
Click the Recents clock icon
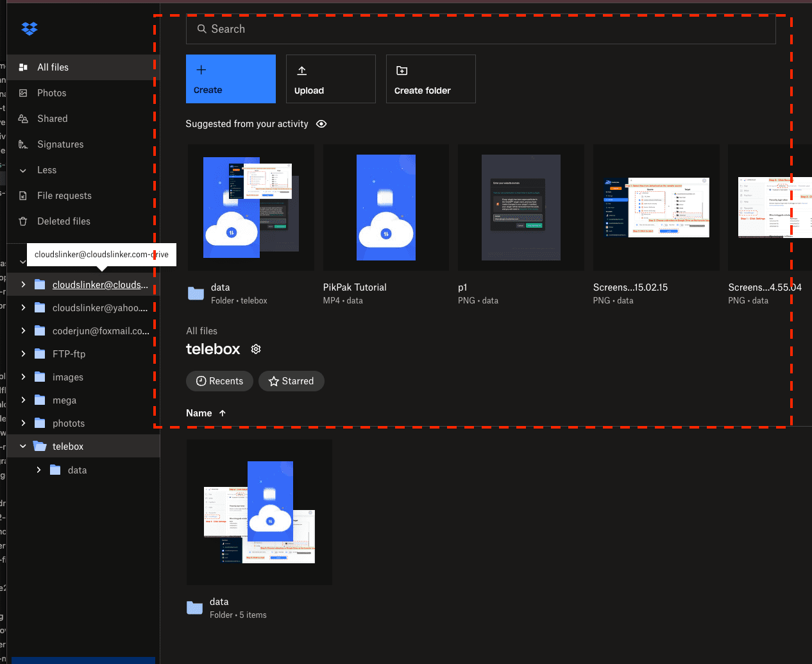click(201, 381)
